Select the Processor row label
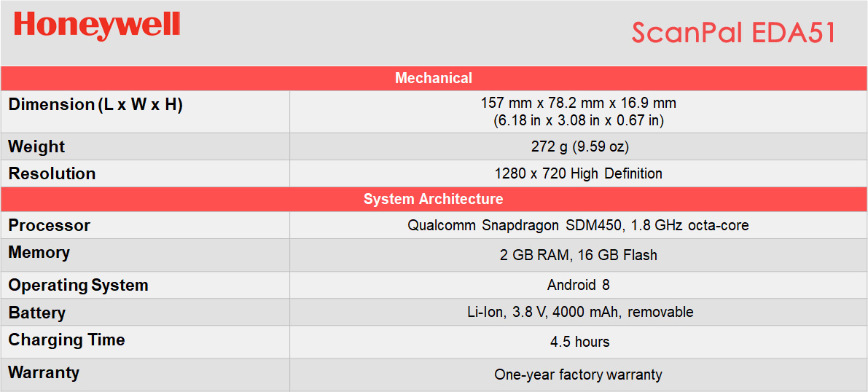Image resolution: width=868 pixels, height=392 pixels. [x=50, y=226]
